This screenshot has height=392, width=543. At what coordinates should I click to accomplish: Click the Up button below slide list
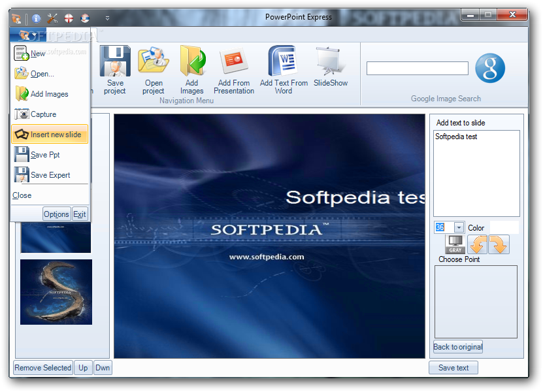83,368
